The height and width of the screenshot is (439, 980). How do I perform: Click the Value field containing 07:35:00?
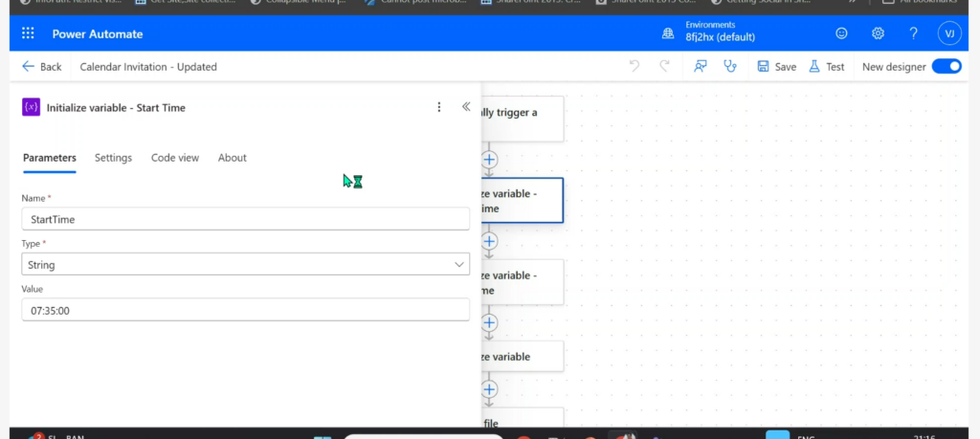(246, 310)
